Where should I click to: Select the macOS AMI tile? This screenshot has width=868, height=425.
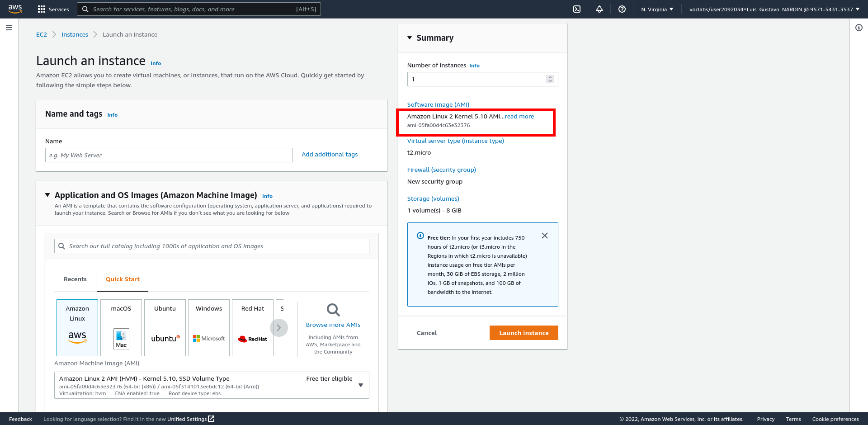tap(121, 328)
